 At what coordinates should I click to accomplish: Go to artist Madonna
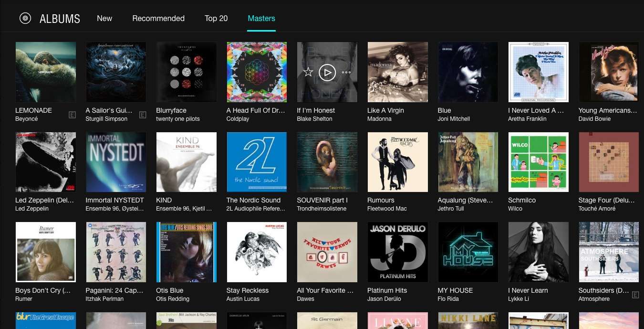(x=380, y=119)
